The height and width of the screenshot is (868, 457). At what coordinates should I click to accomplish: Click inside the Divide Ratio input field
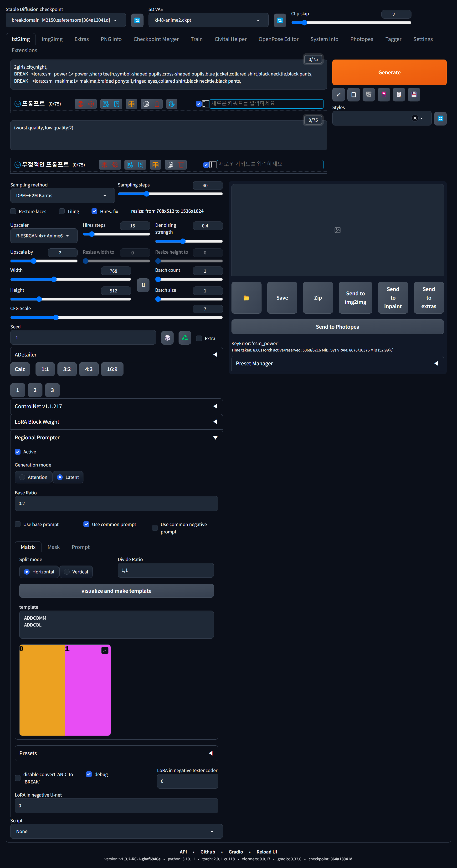(165, 570)
